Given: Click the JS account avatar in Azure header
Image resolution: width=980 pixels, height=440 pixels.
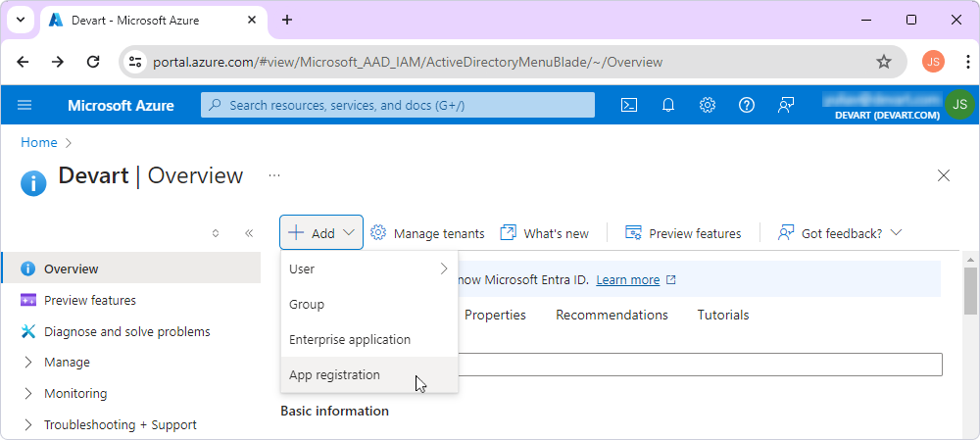Looking at the screenshot, I should click(x=959, y=104).
